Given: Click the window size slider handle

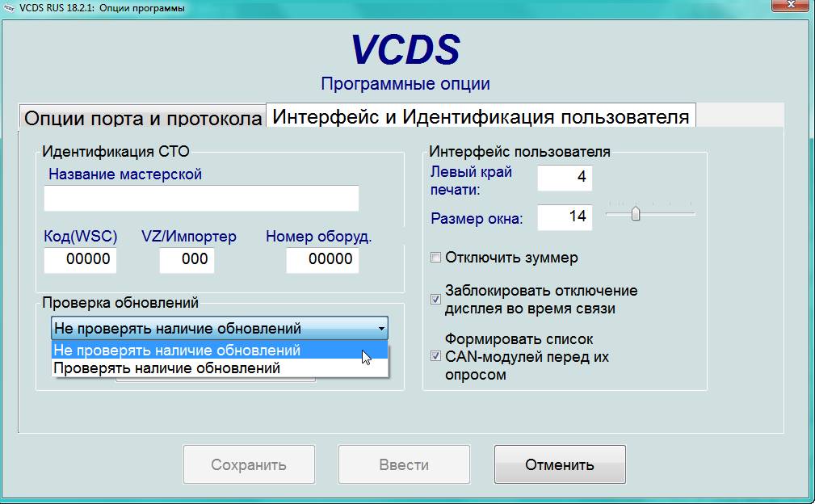Looking at the screenshot, I should pyautogui.click(x=636, y=214).
